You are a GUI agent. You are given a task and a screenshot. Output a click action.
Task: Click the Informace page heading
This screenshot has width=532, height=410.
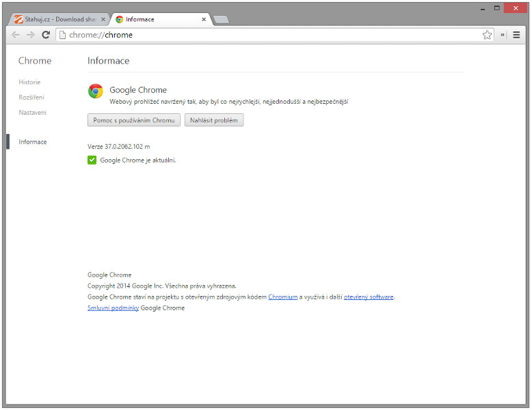109,61
